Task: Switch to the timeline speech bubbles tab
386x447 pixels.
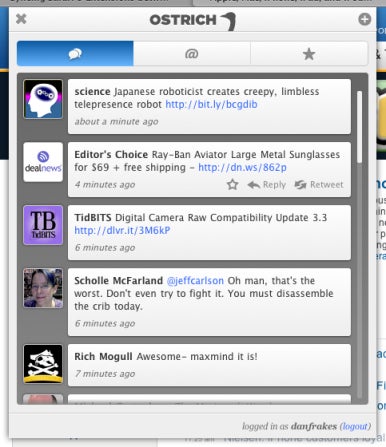Action: tap(75, 53)
